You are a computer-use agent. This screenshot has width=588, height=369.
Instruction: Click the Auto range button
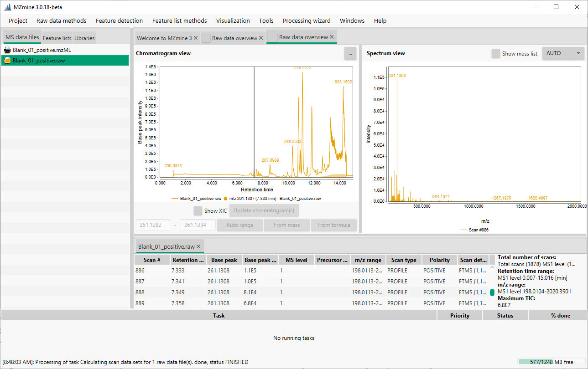[x=239, y=225]
